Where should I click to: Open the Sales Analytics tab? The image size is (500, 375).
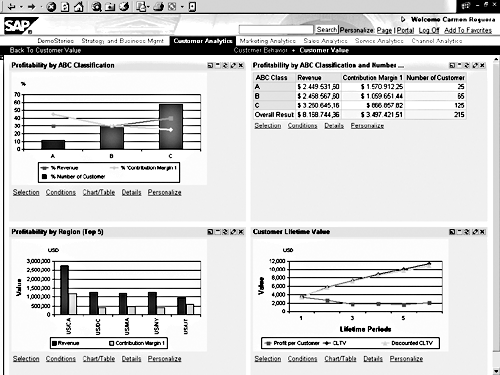point(325,41)
